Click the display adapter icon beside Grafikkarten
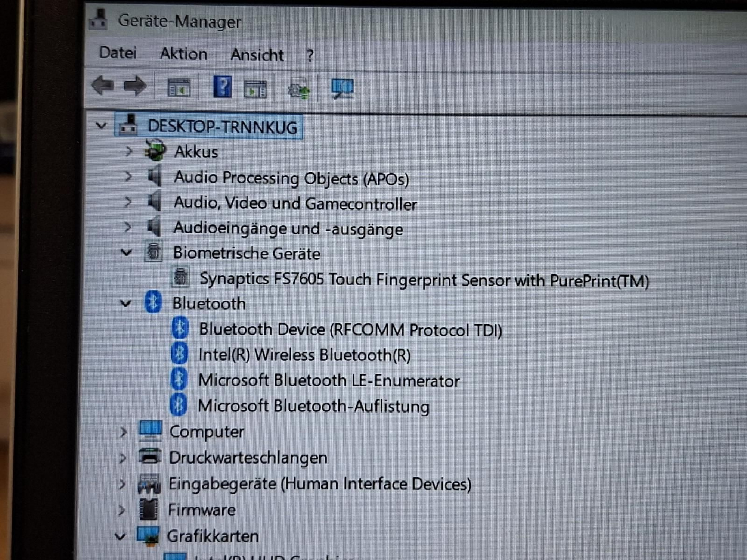 (148, 536)
